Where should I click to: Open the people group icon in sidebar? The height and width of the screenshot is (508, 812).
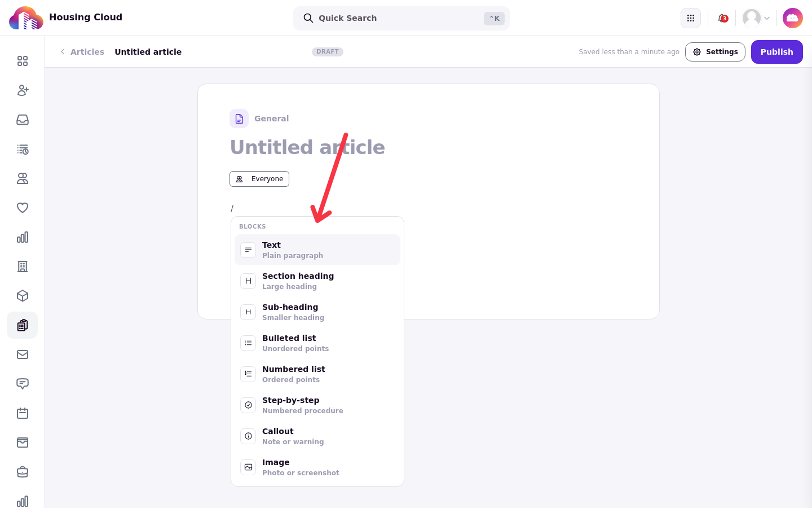[x=23, y=178]
